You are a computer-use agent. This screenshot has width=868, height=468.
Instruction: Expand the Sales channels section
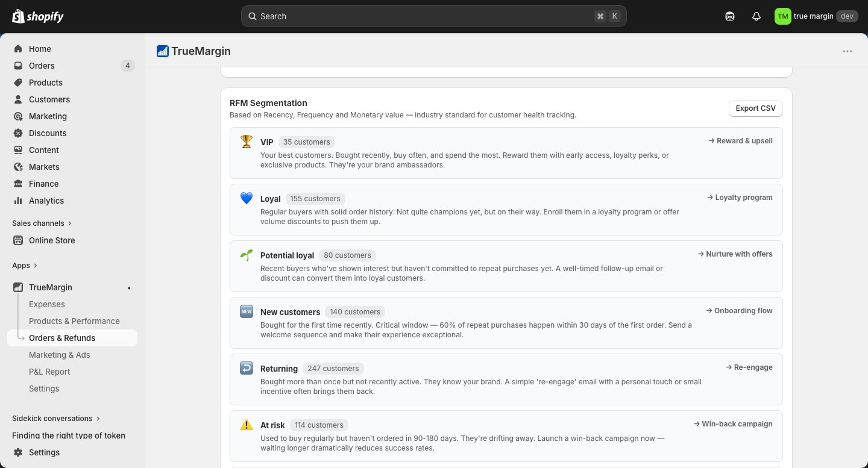[x=42, y=223]
